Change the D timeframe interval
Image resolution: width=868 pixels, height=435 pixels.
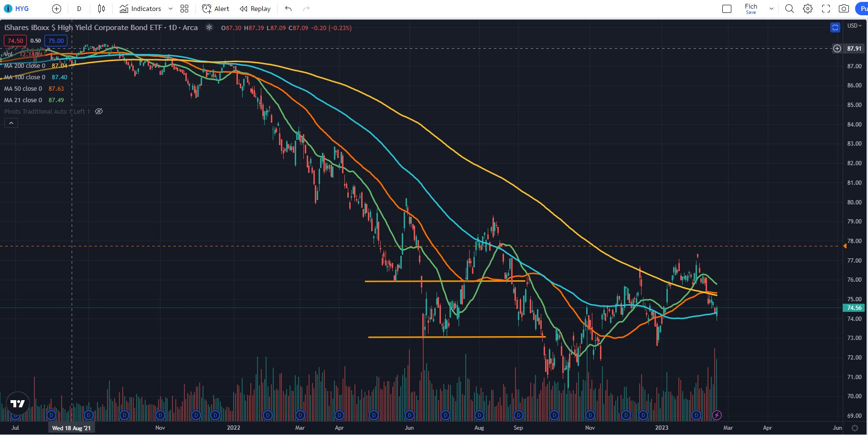coord(79,9)
